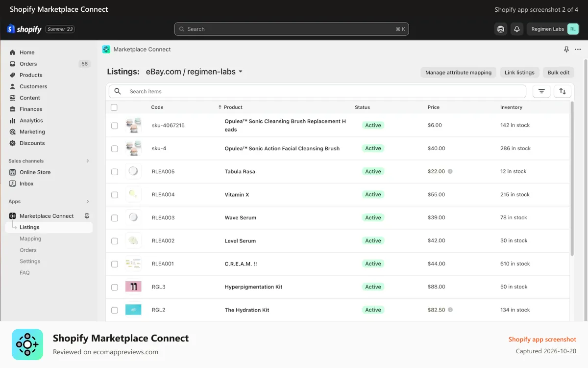Viewport: 588px width, 368px height.
Task: Click the Opulea Sonic Action Facial Cleansing Brush title
Action: click(x=282, y=149)
